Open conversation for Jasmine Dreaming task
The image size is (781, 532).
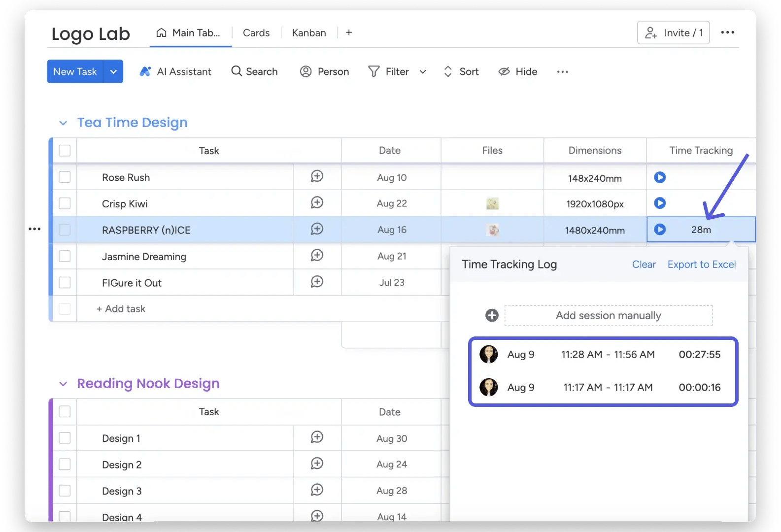tap(317, 255)
